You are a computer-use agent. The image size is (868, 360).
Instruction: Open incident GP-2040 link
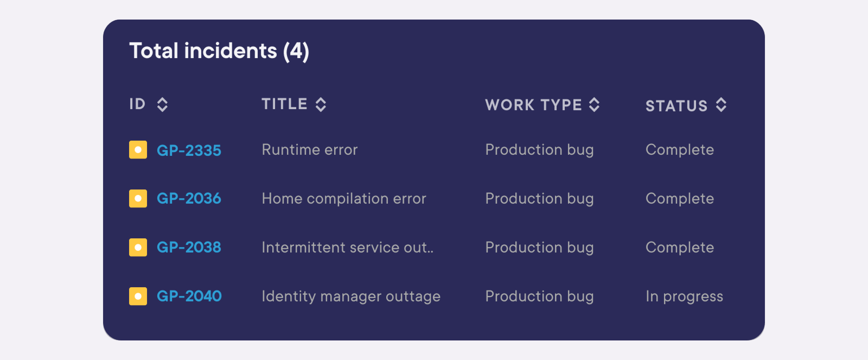point(189,296)
